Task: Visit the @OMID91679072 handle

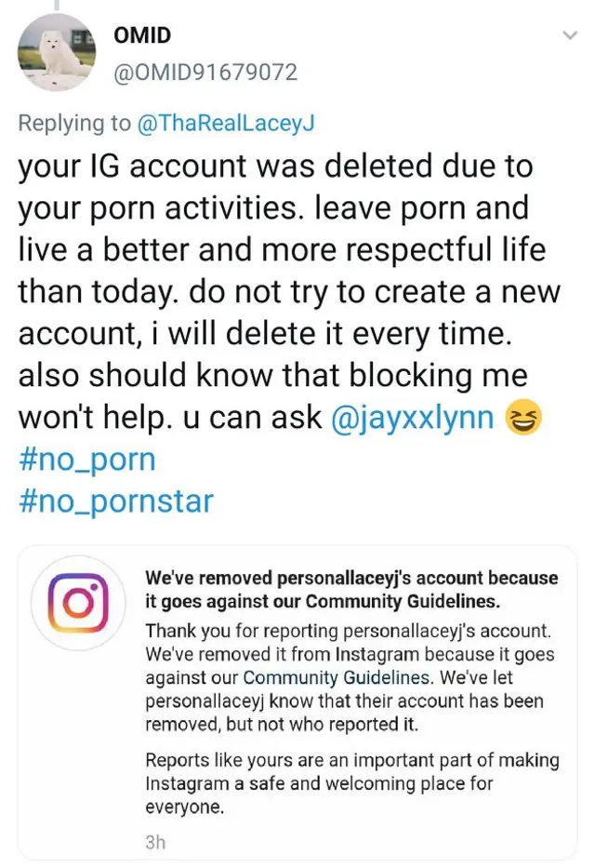Action: pos(205,72)
